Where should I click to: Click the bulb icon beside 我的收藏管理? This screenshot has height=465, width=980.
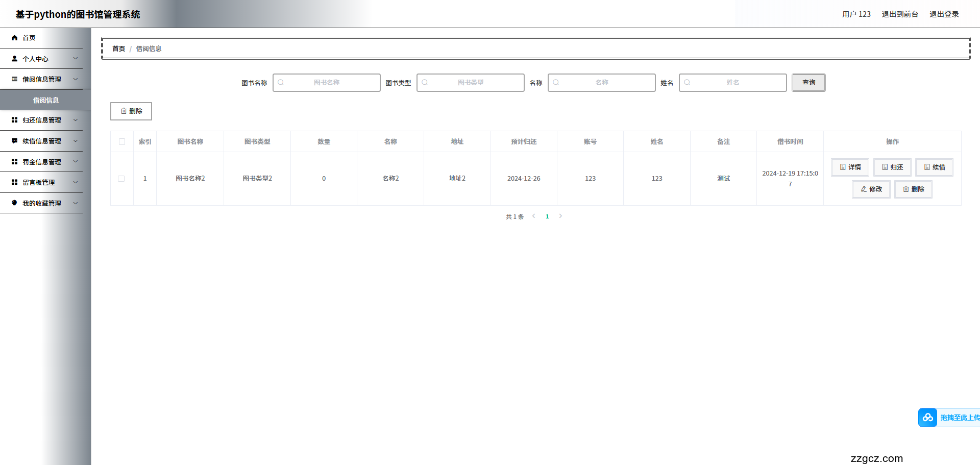(14, 203)
